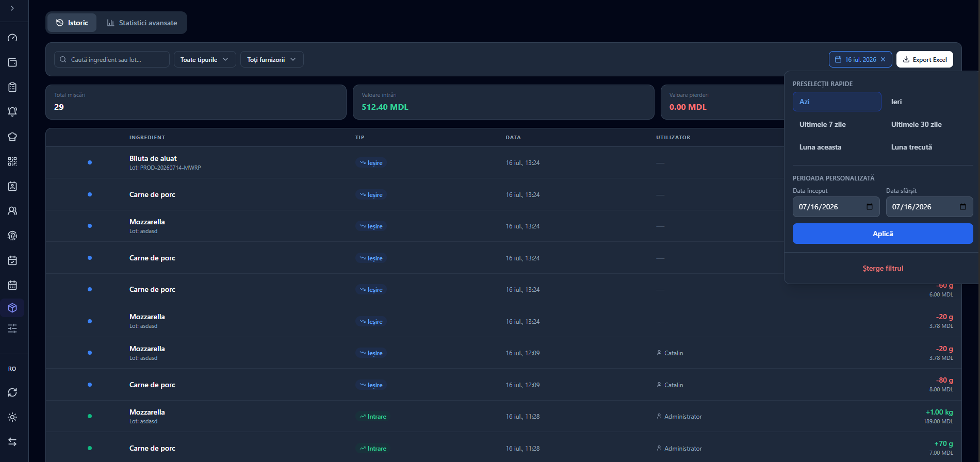Image resolution: width=980 pixels, height=462 pixels.
Task: Open the alerts bell icon in sidebar
Action: click(12, 112)
